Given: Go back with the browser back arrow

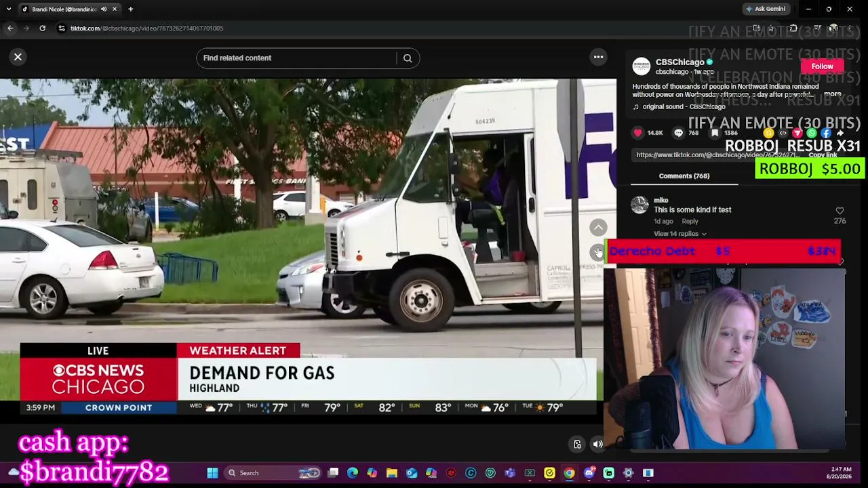Looking at the screenshot, I should [10, 28].
